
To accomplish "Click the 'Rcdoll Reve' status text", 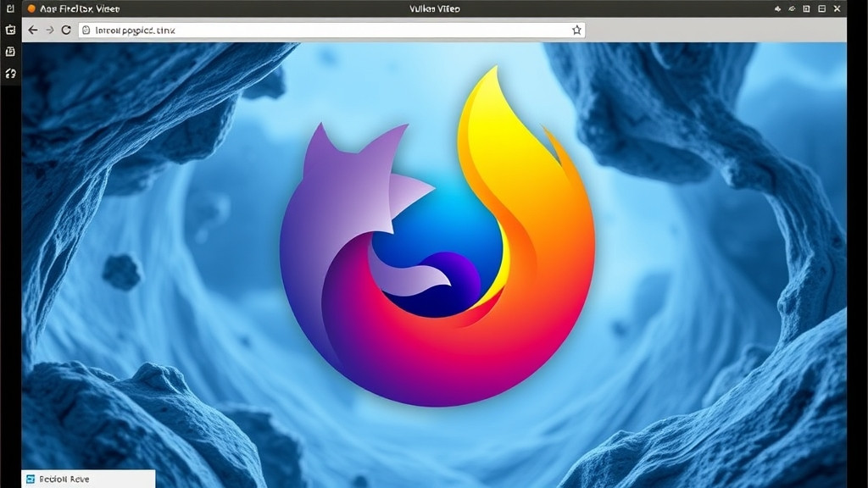I will 64,480.
